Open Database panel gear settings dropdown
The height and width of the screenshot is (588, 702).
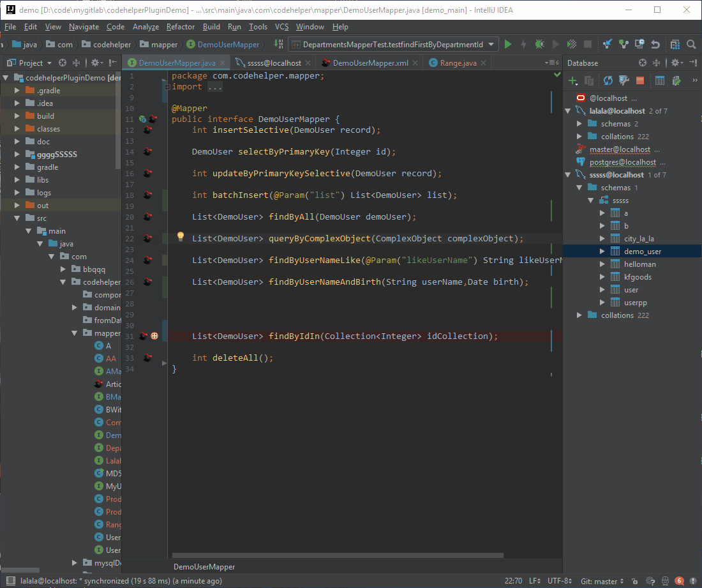(x=677, y=63)
